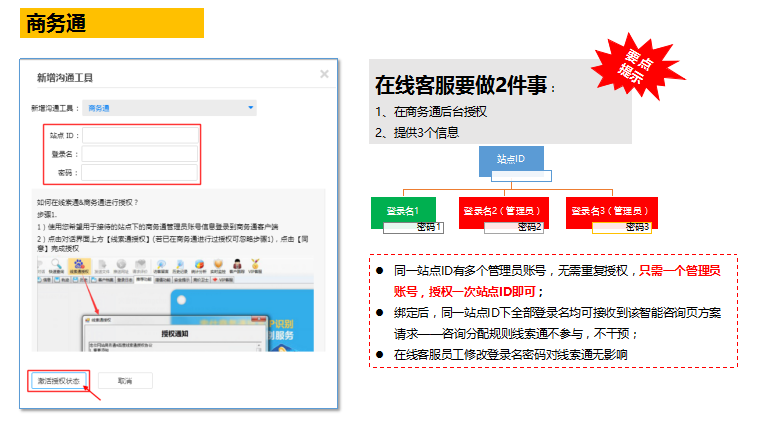Screen dimensions: 762x422
Task: Click the 发送文件 toolbar icon
Action: (x=102, y=266)
